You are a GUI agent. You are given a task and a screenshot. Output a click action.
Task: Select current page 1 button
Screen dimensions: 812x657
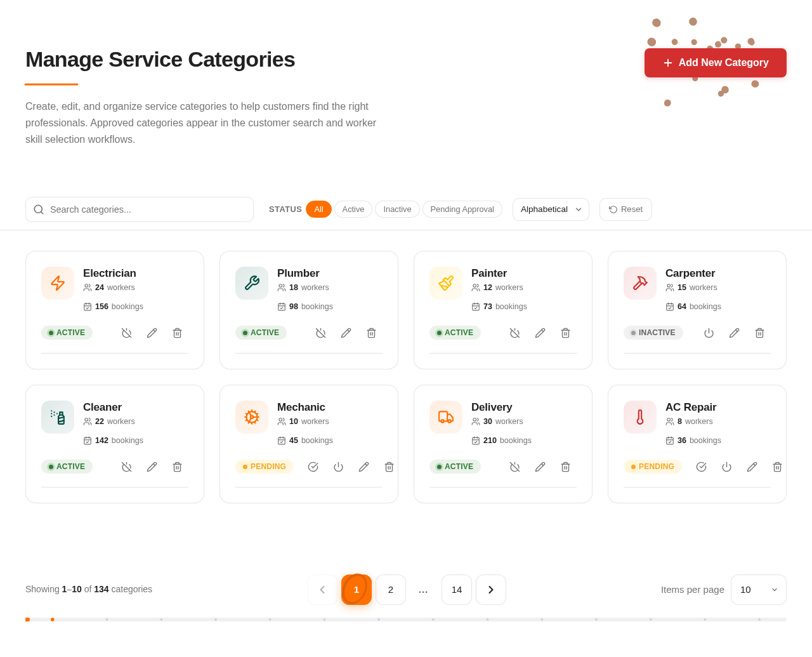[x=357, y=590]
